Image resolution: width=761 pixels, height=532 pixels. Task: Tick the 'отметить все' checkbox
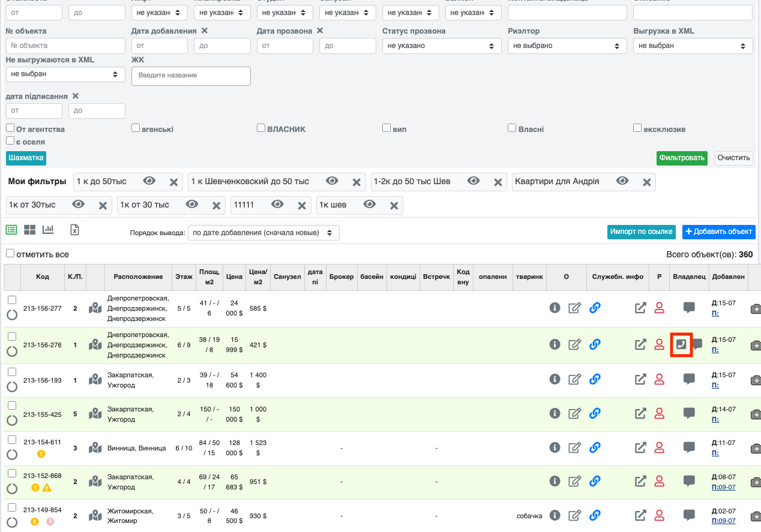pyautogui.click(x=10, y=254)
